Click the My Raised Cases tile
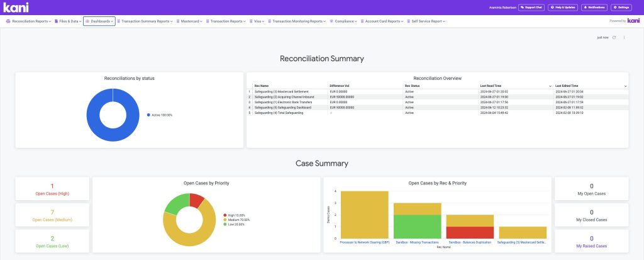Image resolution: width=644 pixels, height=260 pixels. (591, 242)
